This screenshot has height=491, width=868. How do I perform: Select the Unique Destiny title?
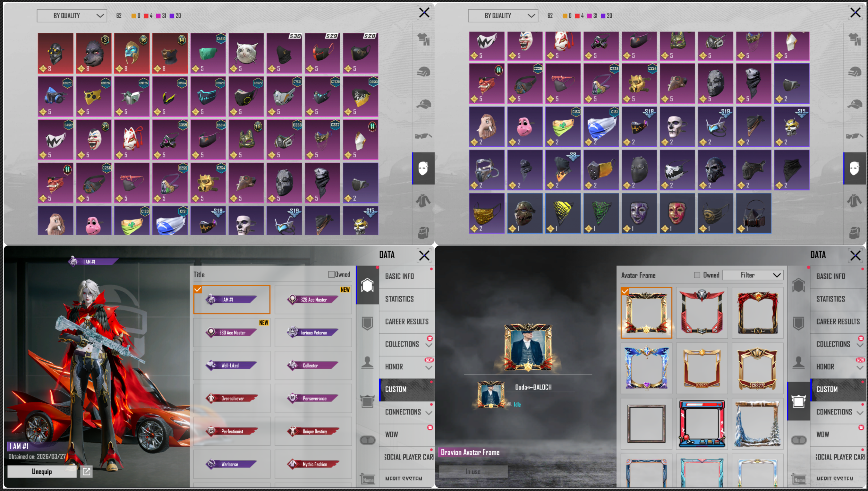pos(313,431)
